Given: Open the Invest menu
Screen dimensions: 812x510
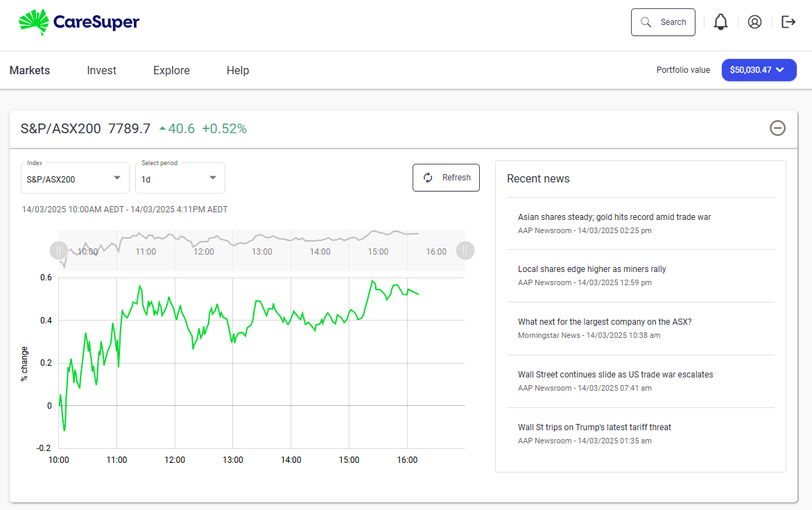Looking at the screenshot, I should point(101,71).
